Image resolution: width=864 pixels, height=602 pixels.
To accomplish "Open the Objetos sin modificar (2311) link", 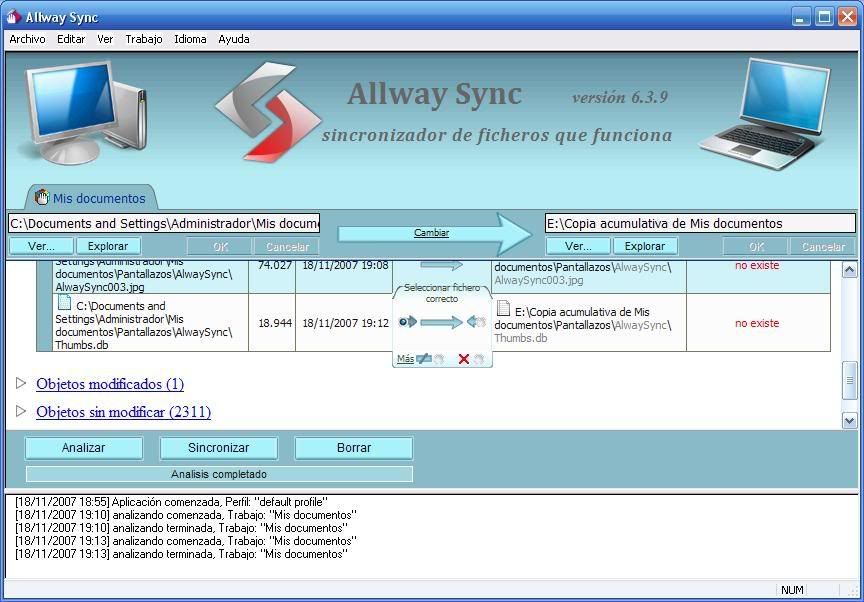I will tap(123, 412).
